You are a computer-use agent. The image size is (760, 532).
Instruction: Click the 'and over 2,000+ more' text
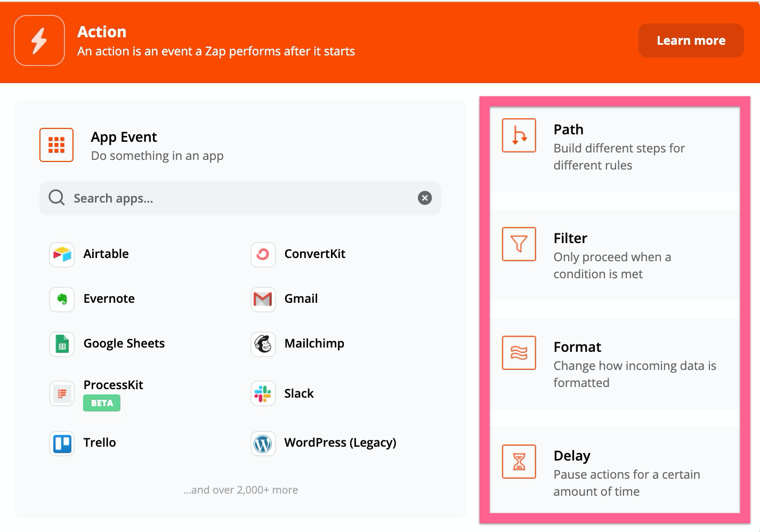(240, 490)
